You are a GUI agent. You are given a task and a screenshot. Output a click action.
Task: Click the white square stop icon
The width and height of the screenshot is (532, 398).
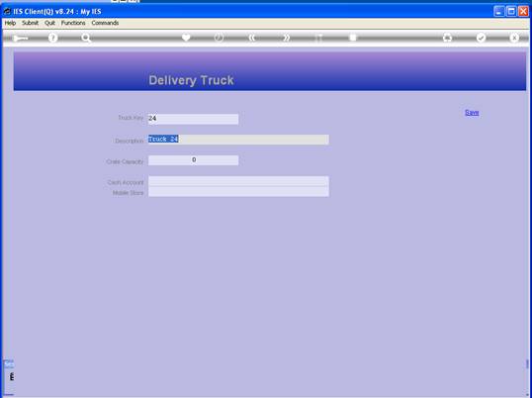pyautogui.click(x=353, y=38)
